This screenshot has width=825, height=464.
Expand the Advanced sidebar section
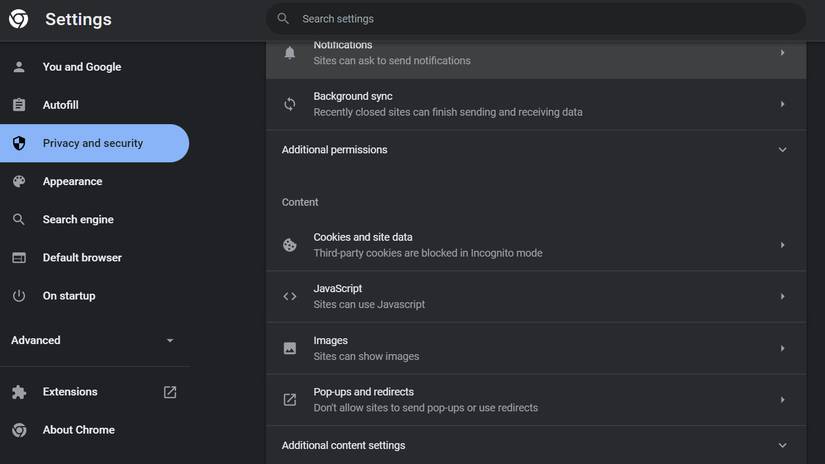coord(169,341)
